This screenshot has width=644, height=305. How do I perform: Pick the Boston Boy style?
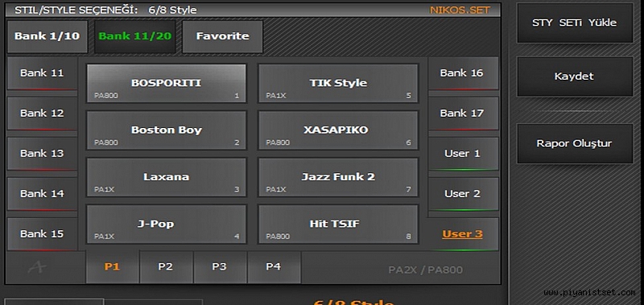pos(167,130)
